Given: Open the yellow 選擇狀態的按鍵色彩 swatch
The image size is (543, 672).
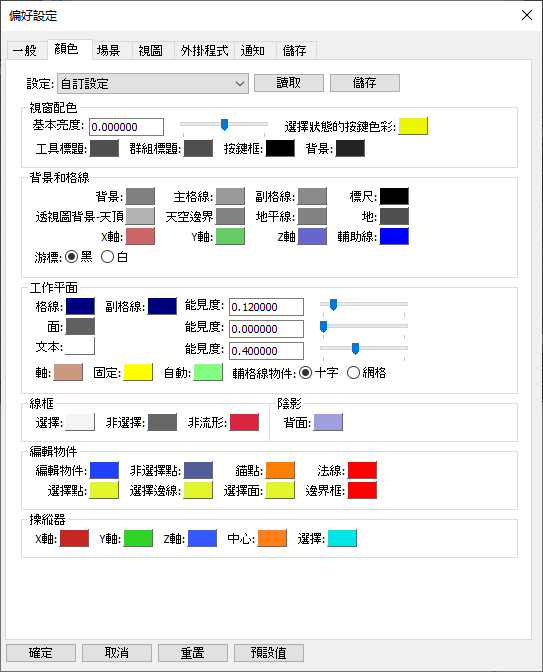Looking at the screenshot, I should coord(413,126).
